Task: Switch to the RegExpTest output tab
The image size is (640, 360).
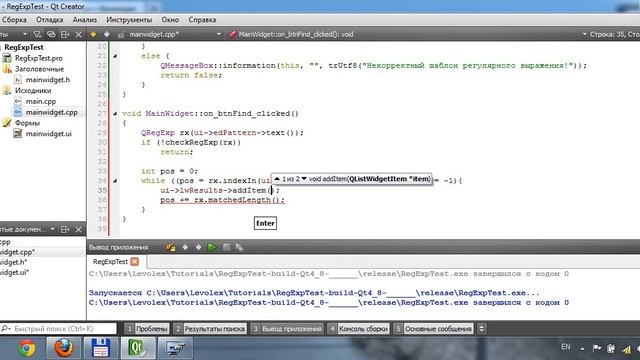Action: [110, 262]
